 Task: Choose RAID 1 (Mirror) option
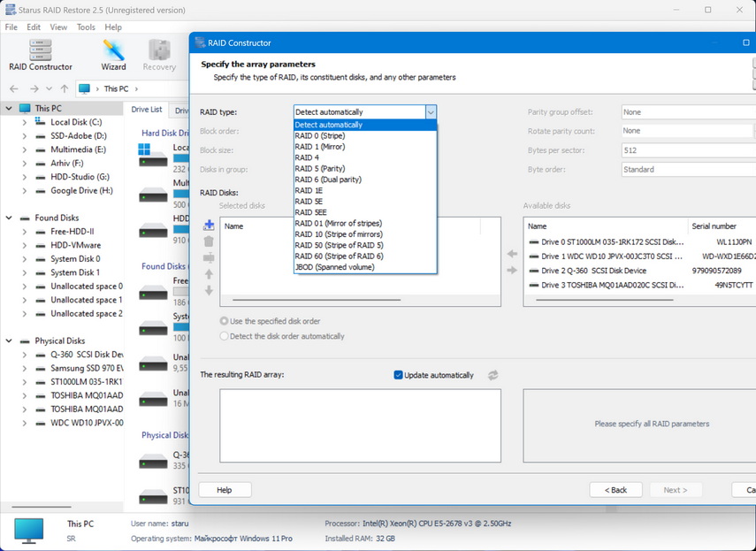coord(365,147)
